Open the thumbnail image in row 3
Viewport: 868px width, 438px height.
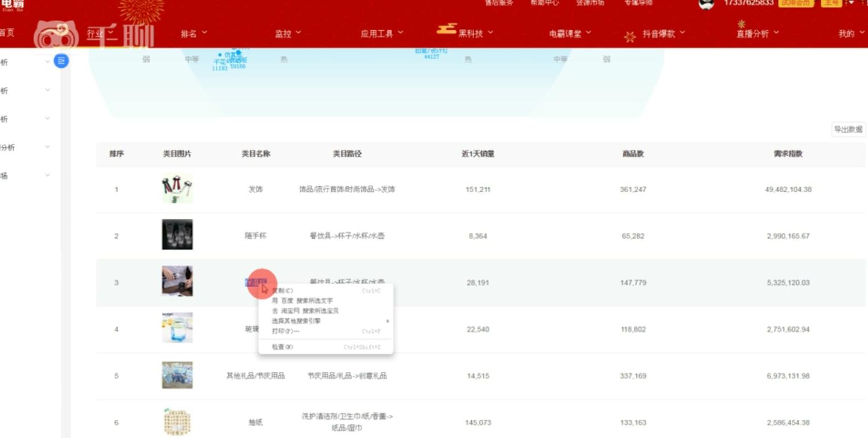(x=177, y=281)
